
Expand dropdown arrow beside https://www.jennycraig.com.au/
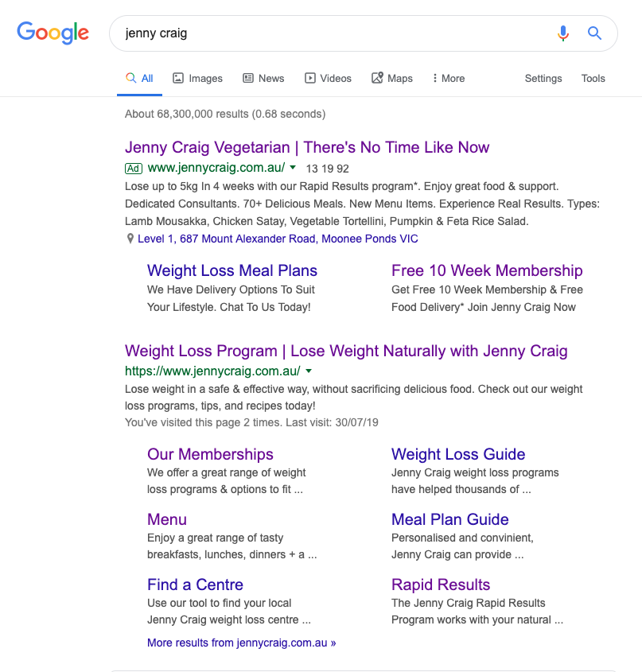pyautogui.click(x=309, y=371)
